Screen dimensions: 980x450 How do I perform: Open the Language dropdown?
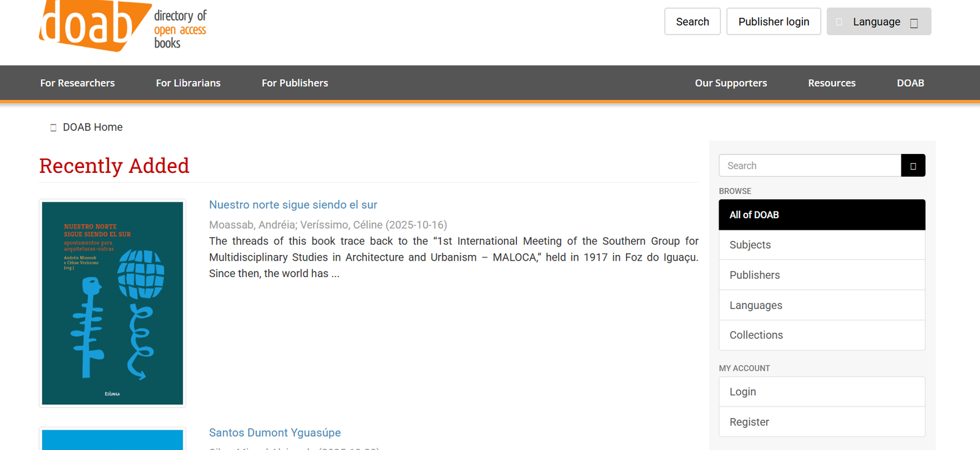pos(878,21)
